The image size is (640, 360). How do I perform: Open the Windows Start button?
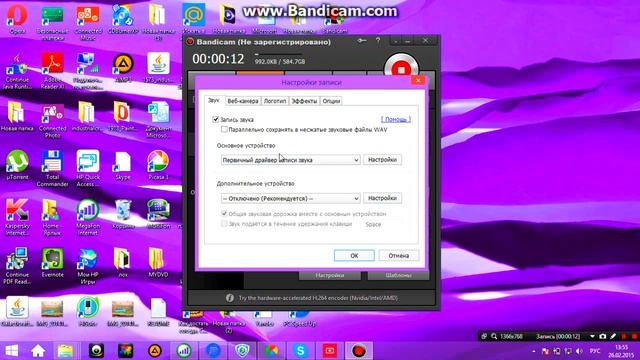(11, 351)
